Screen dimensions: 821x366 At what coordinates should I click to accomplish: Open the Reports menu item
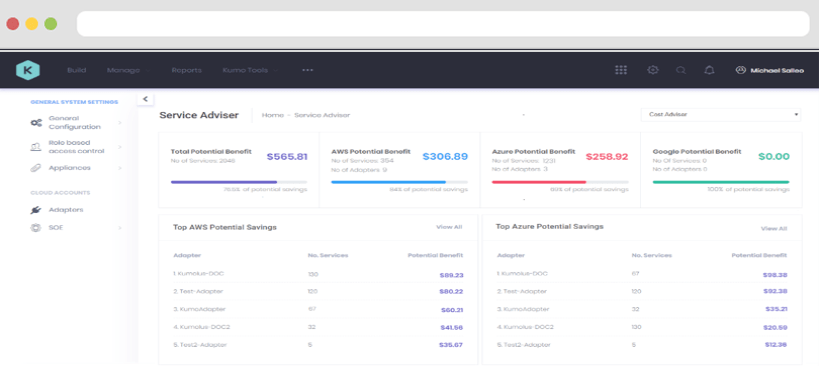point(186,70)
